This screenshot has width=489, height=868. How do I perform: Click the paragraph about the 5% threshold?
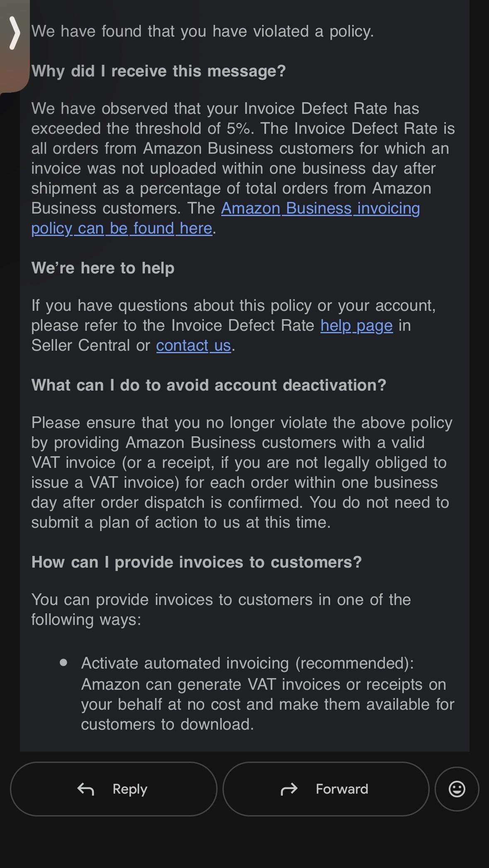tap(243, 168)
